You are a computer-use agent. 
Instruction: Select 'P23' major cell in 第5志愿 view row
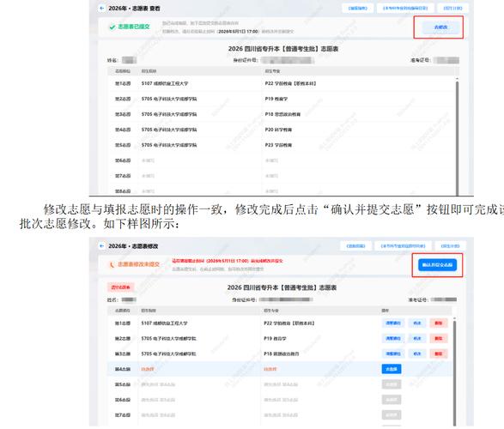[278, 145]
